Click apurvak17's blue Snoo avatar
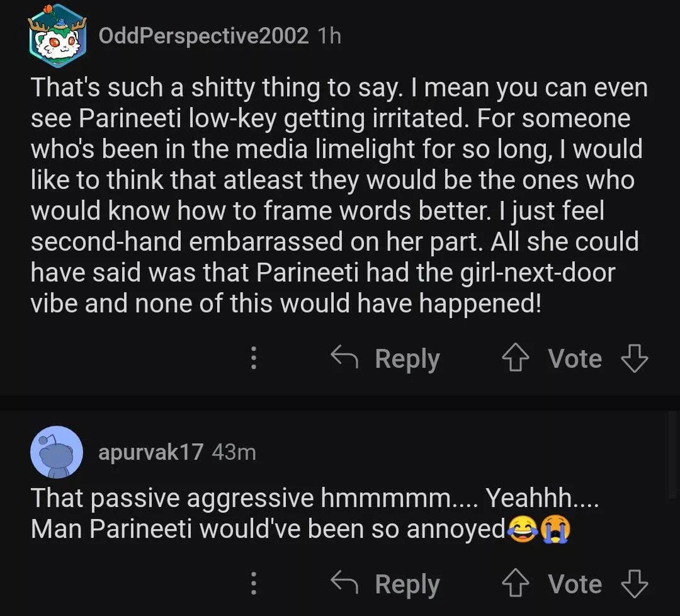 (x=57, y=452)
